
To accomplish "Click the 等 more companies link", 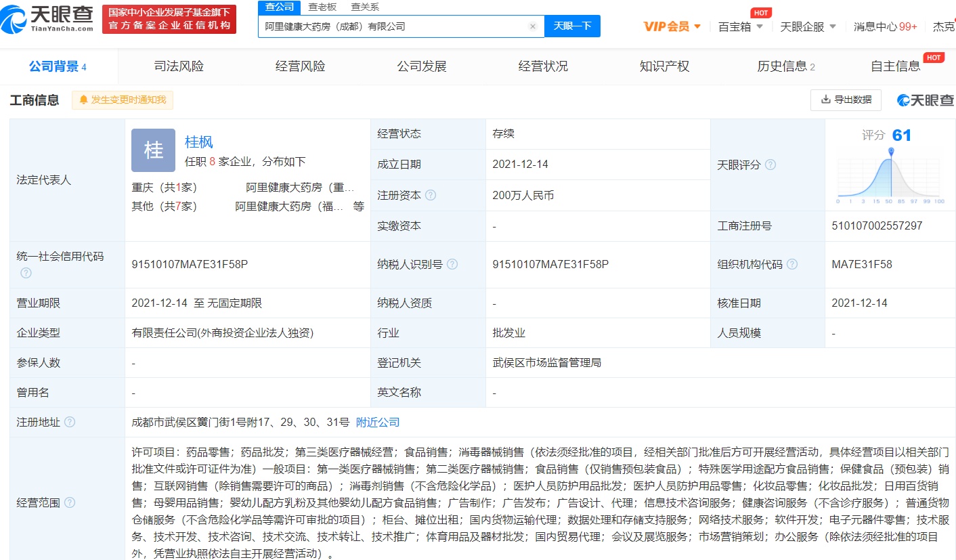I will [x=358, y=207].
